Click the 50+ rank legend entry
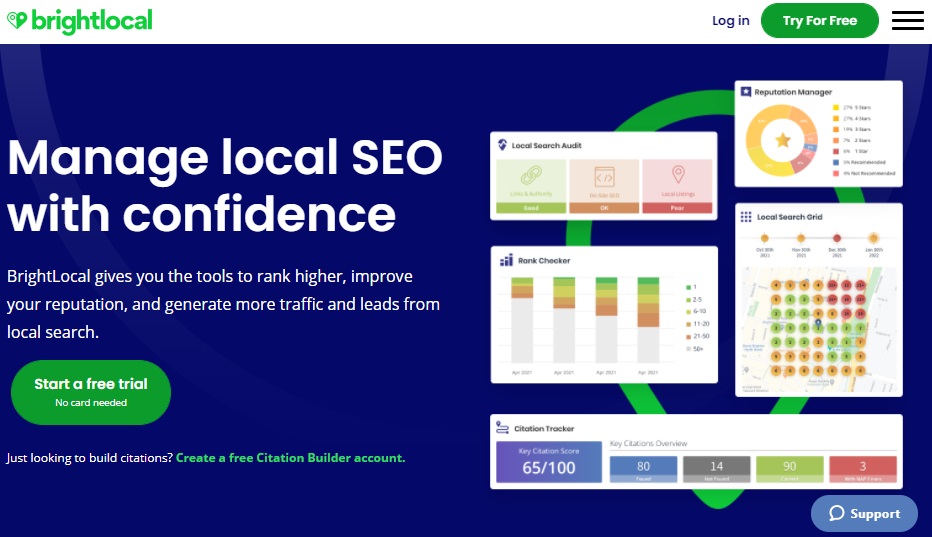Screen dimensions: 932x537 pos(695,348)
